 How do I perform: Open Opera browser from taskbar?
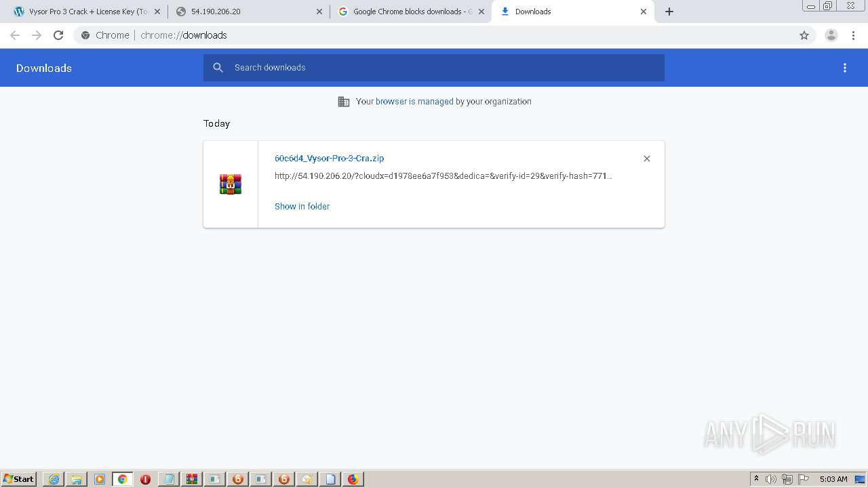point(146,479)
